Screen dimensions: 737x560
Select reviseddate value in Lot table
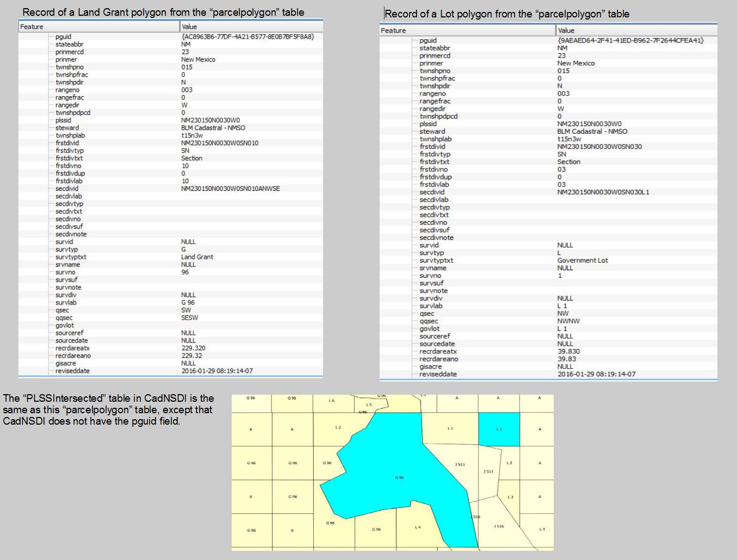pos(596,374)
